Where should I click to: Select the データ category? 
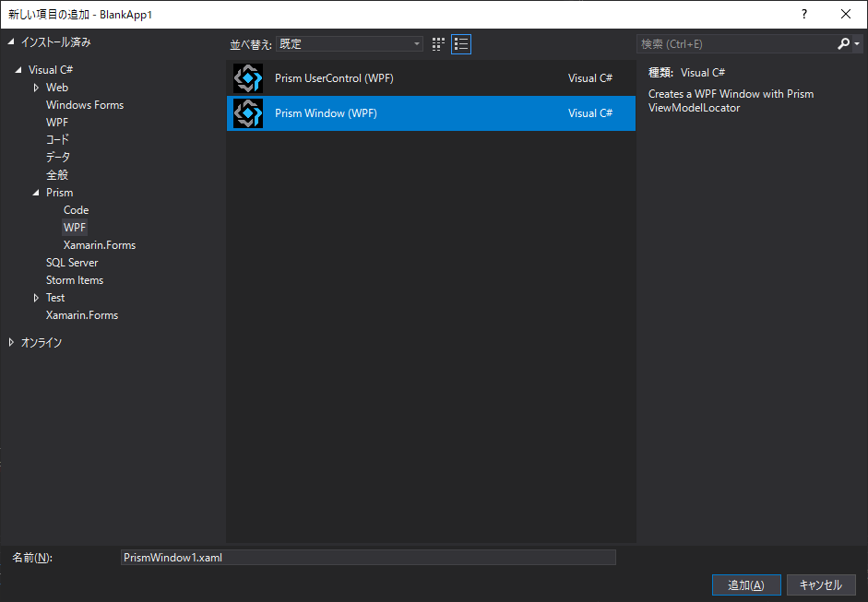57,158
